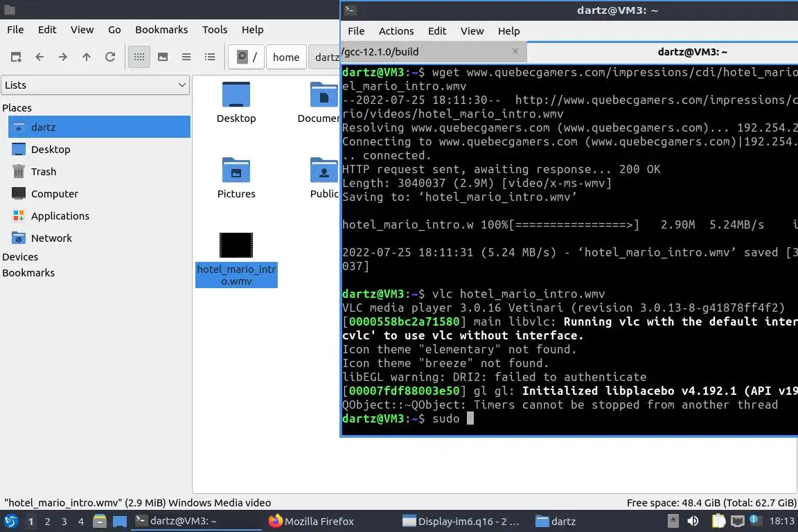Viewport: 798px width, 532px height.
Task: Switch to workspace 3
Action: pos(64,522)
